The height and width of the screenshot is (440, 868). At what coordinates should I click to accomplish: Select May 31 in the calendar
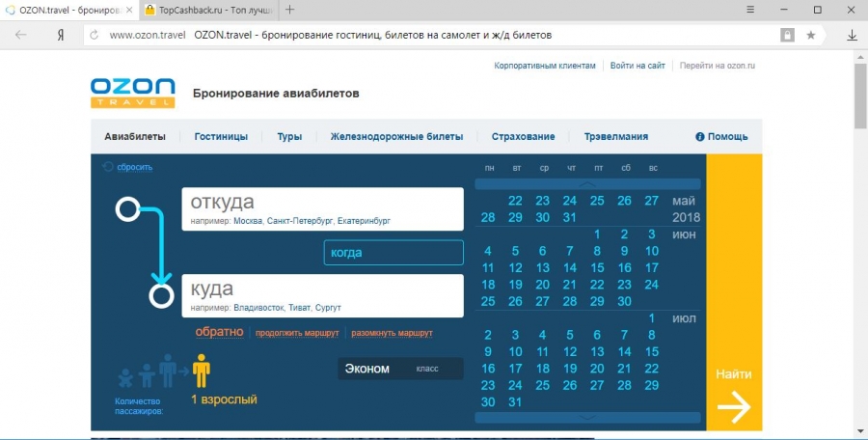[570, 217]
